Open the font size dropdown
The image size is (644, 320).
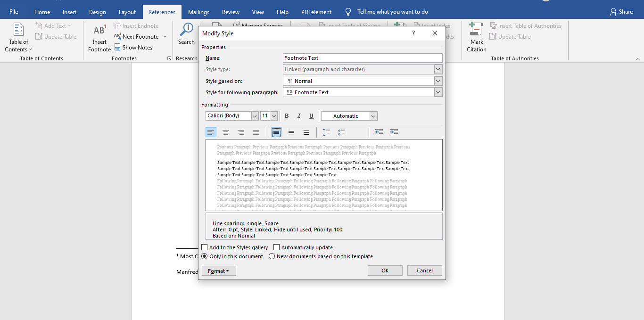click(x=274, y=115)
